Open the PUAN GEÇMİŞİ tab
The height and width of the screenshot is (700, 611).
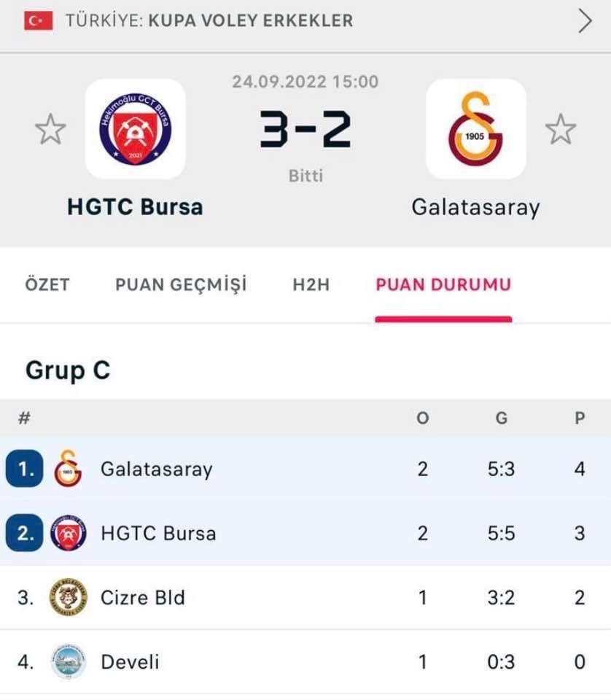pyautogui.click(x=181, y=284)
